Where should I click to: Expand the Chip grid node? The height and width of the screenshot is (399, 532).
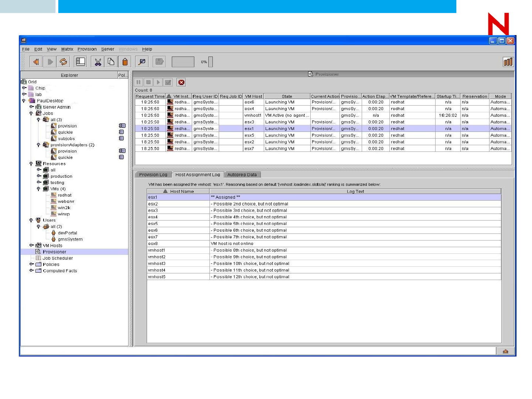coord(24,88)
